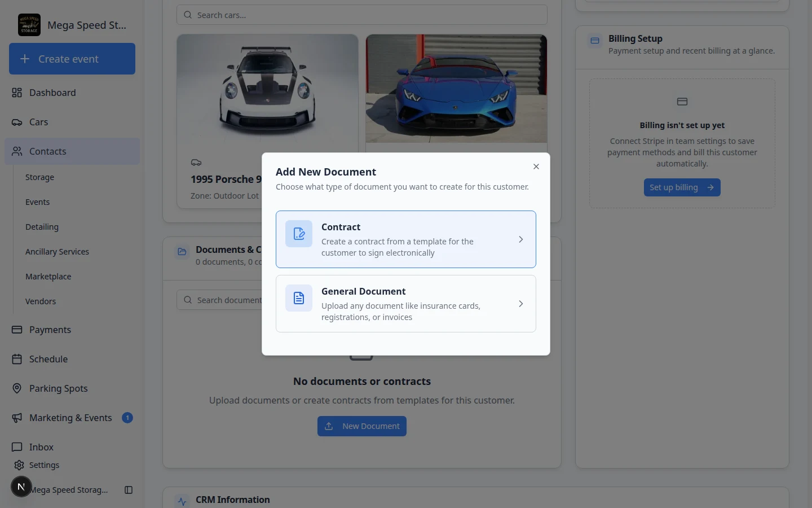Click the Create event button

tap(72, 59)
